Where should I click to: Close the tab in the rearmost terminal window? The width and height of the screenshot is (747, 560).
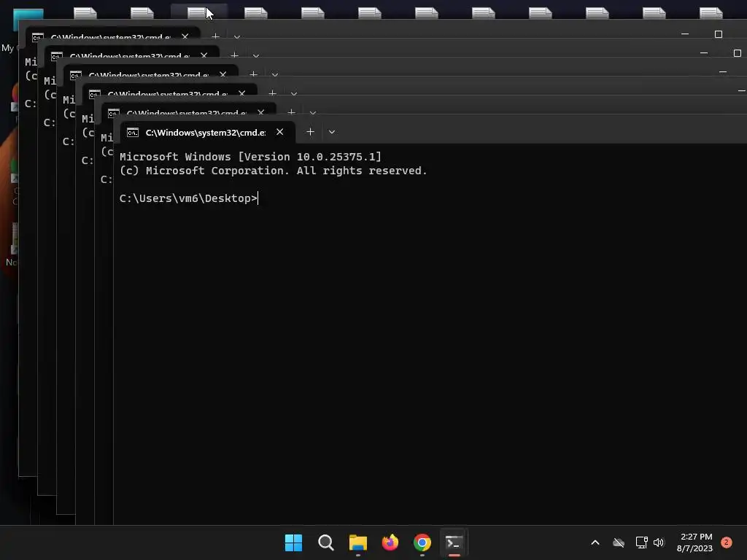[185, 36]
